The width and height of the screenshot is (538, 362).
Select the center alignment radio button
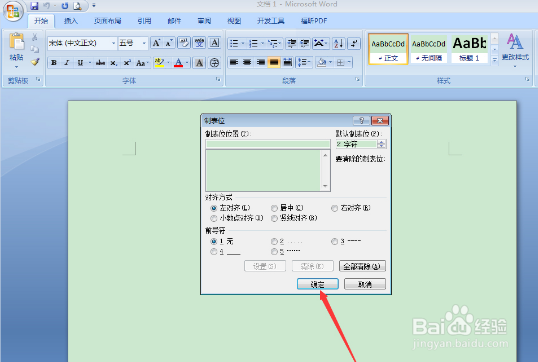coord(274,208)
